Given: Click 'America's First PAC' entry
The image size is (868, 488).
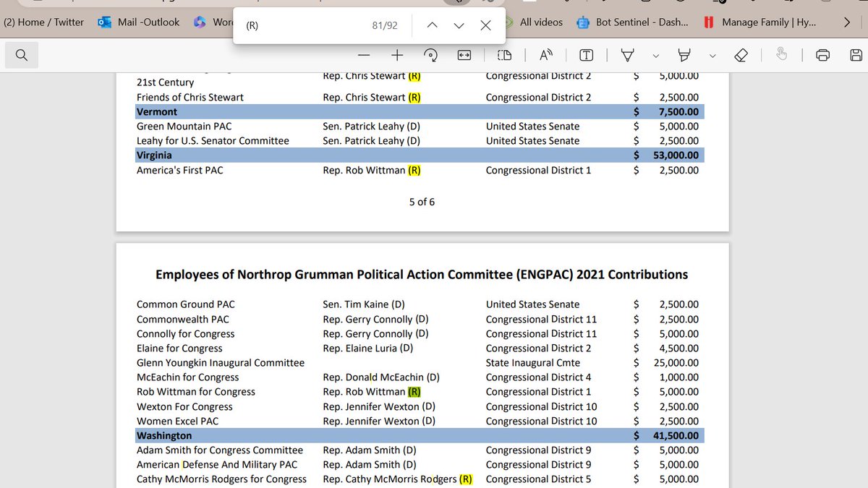Looking at the screenshot, I should coord(180,170).
